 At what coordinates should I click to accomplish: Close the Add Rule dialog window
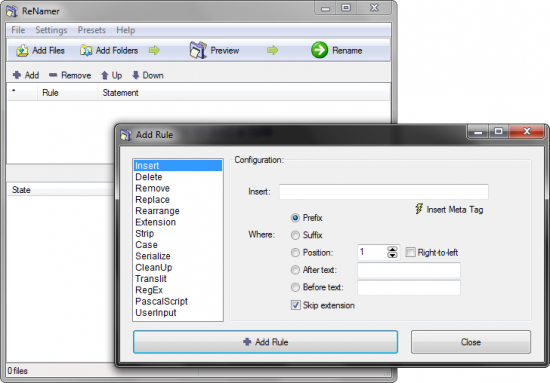click(x=527, y=131)
